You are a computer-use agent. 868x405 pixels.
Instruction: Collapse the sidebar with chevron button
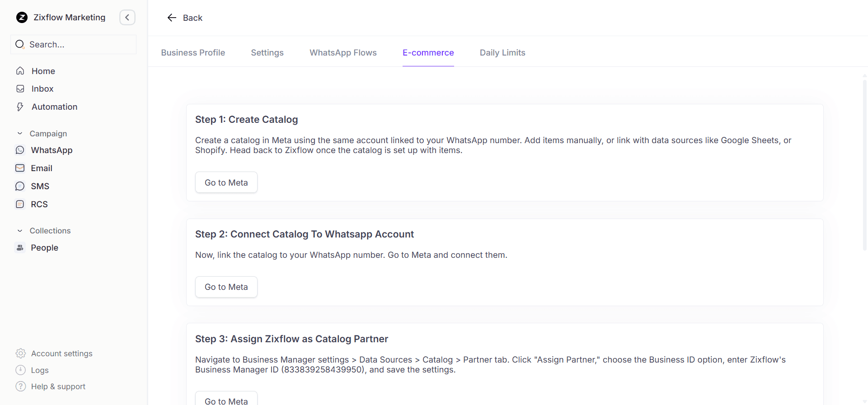(127, 18)
